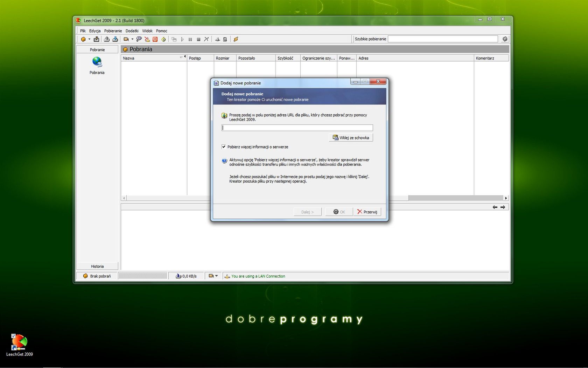The width and height of the screenshot is (588, 368).
Task: Click the sleep (Zz bubble) toolbar icon
Action: click(139, 39)
